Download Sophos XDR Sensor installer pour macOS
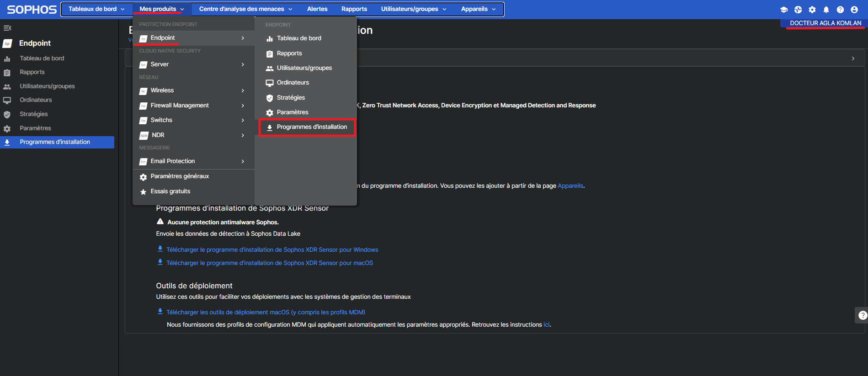The image size is (868, 376). (270, 263)
